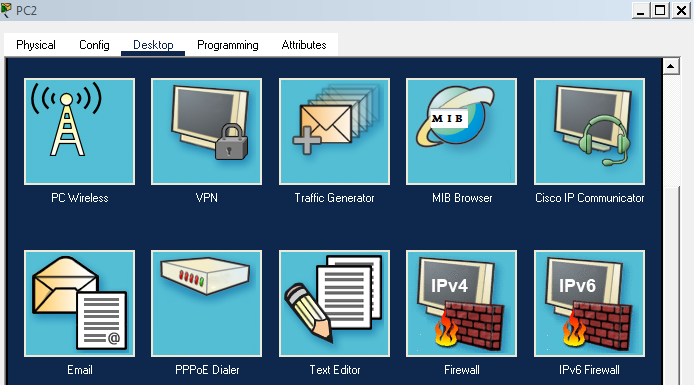This screenshot has height=385, width=694.
Task: Maximize the PC2 window
Action: [x=660, y=10]
